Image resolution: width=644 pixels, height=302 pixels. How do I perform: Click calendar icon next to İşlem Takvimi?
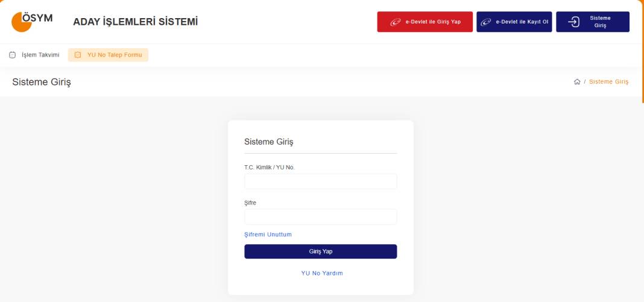click(x=12, y=55)
